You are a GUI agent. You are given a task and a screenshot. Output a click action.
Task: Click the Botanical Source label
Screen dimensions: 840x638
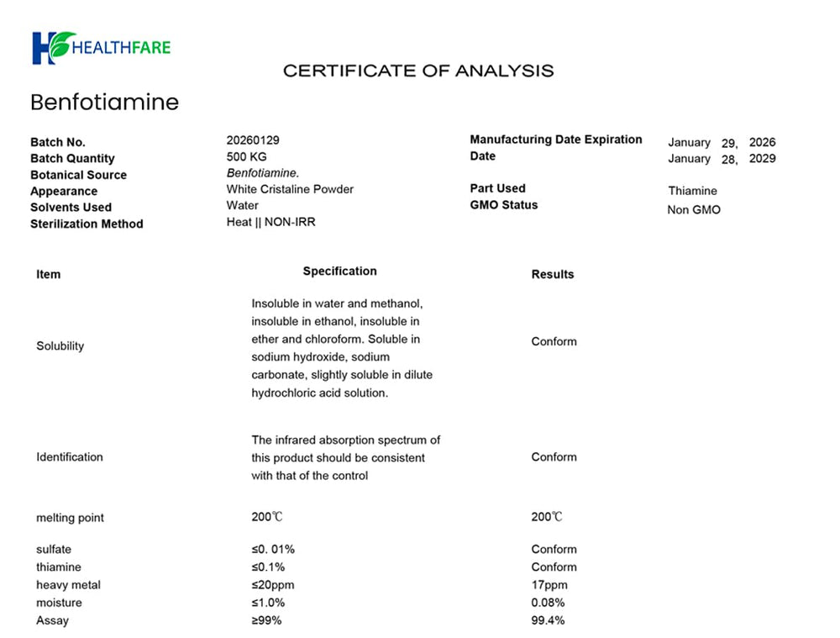tap(79, 175)
